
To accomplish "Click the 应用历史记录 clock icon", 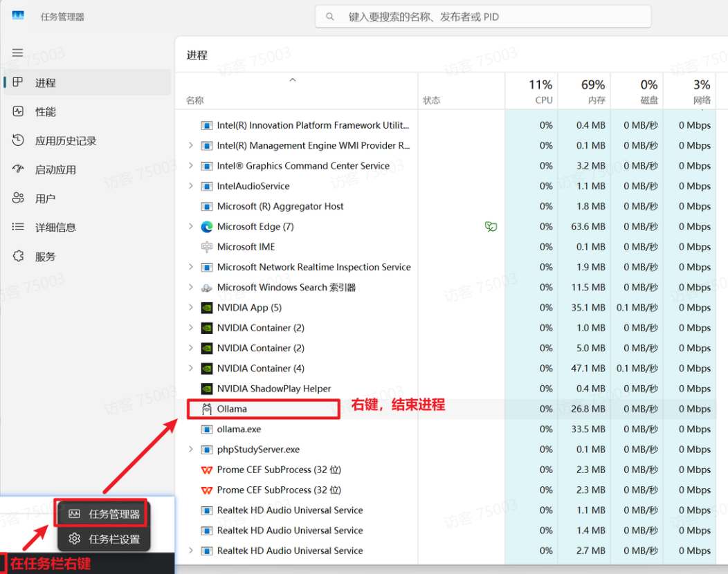I will coord(17,140).
